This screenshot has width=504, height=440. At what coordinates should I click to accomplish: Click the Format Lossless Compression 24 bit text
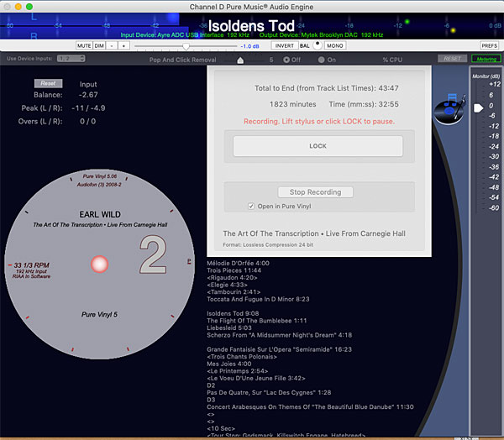coord(268,245)
